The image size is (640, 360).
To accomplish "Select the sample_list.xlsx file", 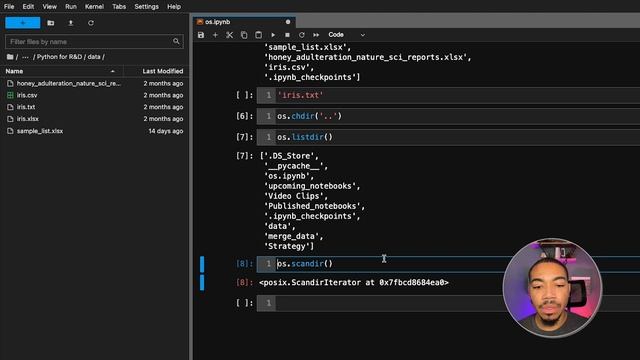I will point(94,131).
